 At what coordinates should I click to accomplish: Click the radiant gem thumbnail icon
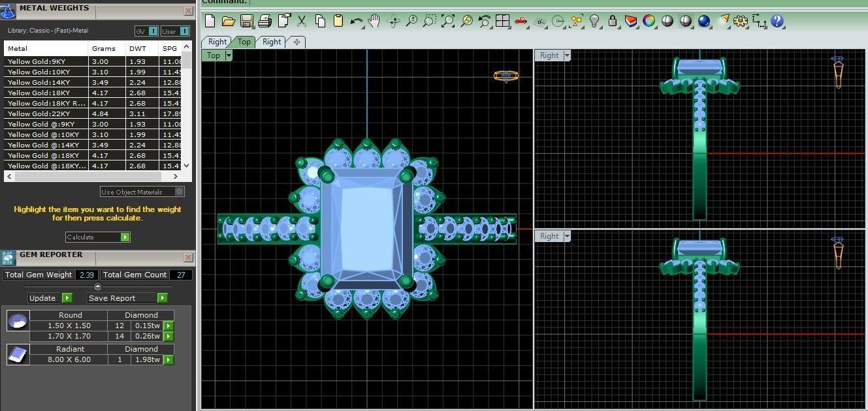click(x=18, y=354)
